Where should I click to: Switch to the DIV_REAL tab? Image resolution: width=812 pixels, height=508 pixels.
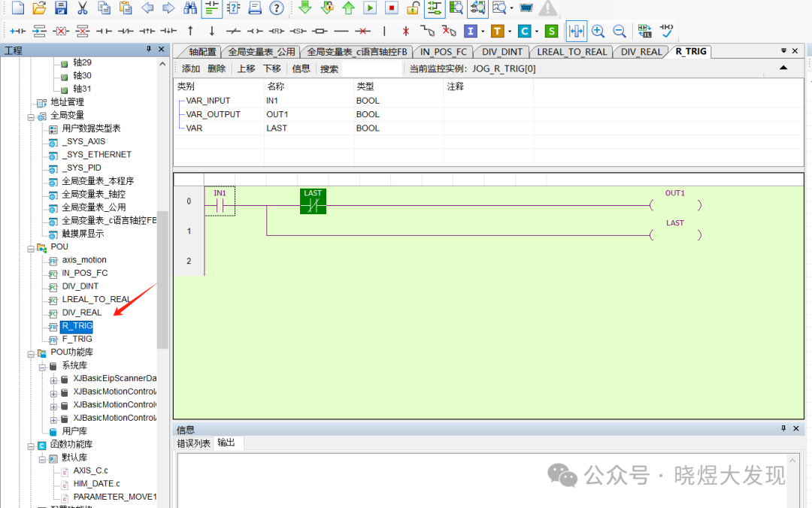pos(641,52)
